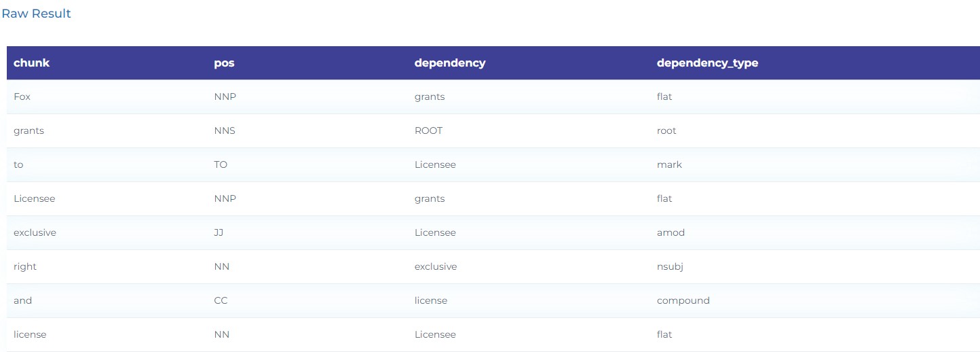Select the Licensee chunk cell
The width and height of the screenshot is (980, 352).
point(35,198)
